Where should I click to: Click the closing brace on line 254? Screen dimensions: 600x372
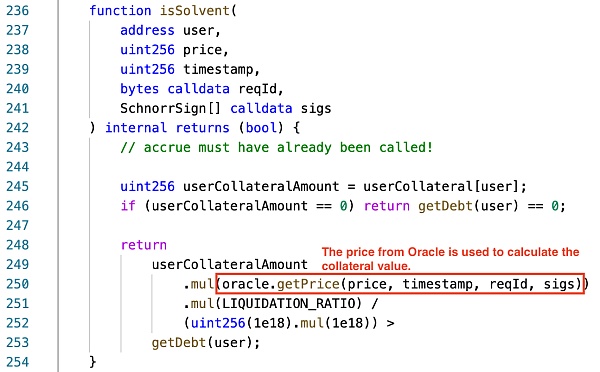tap(93, 362)
